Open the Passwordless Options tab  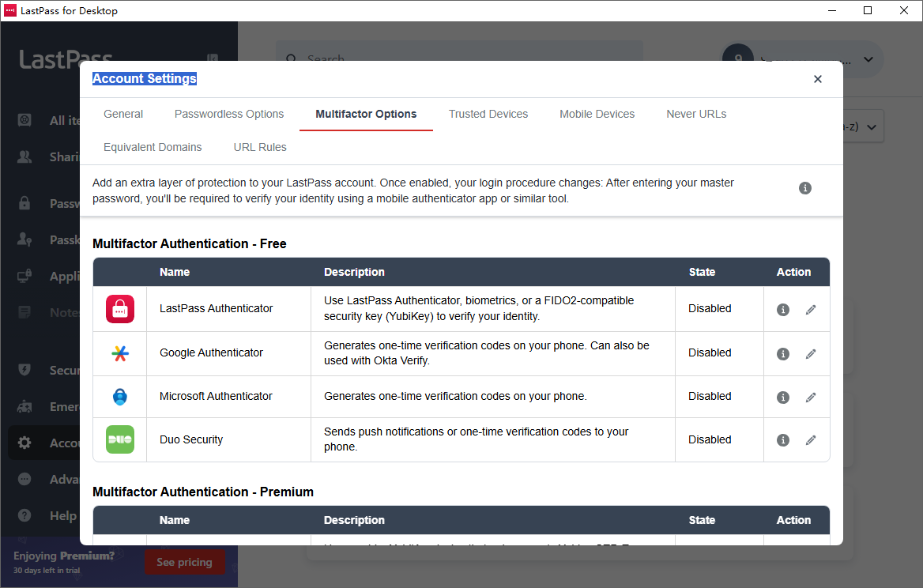pyautogui.click(x=229, y=114)
